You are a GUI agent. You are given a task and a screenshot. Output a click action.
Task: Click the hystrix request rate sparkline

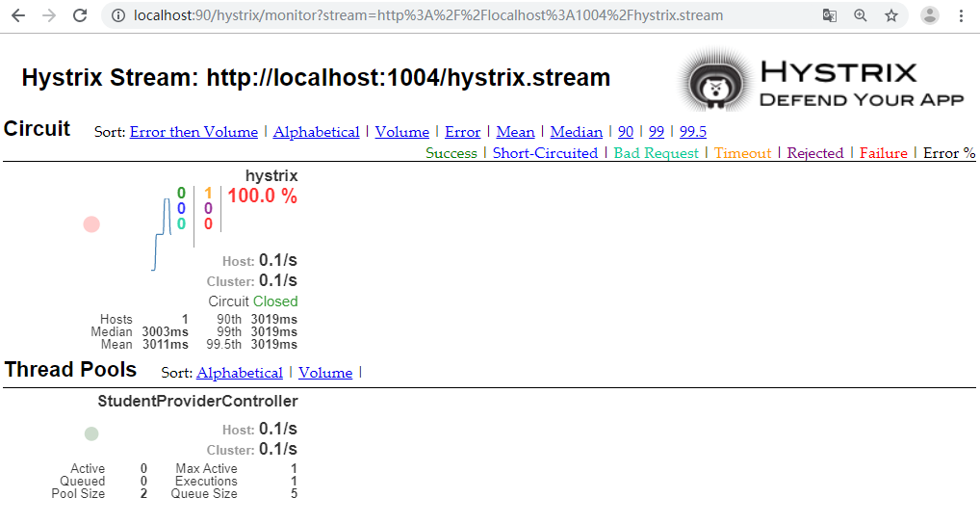click(162, 234)
